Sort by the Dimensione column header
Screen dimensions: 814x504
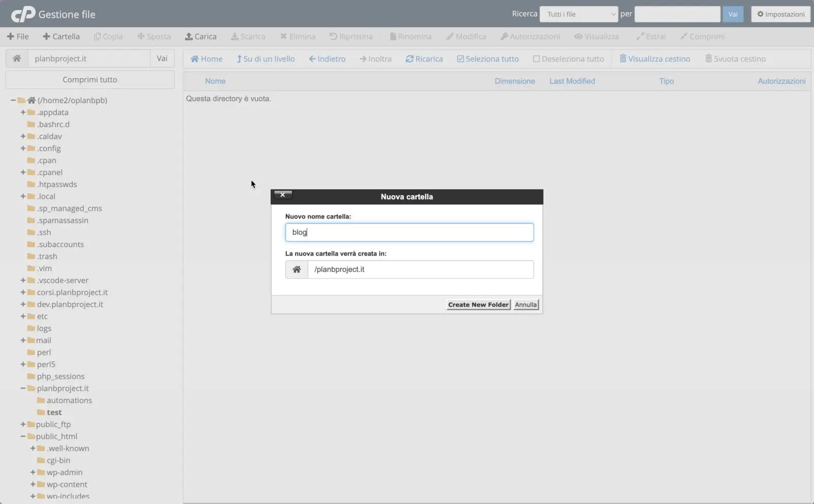[x=515, y=81]
